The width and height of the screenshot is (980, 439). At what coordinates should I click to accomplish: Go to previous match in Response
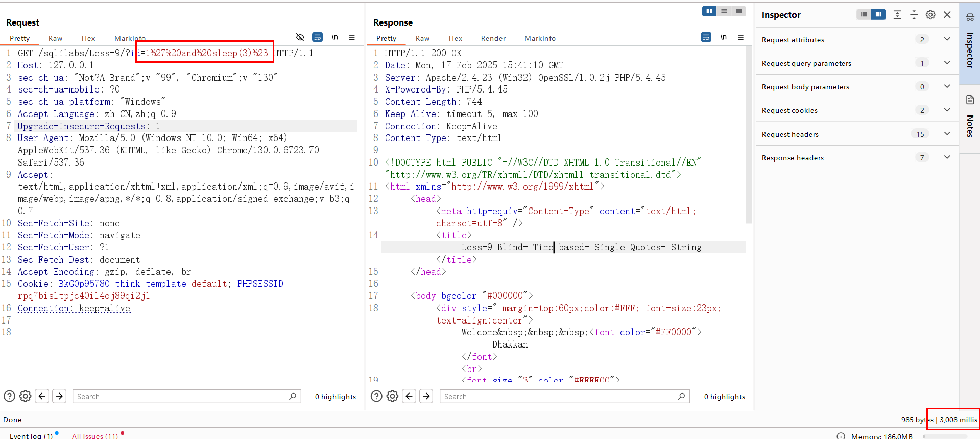coord(410,396)
